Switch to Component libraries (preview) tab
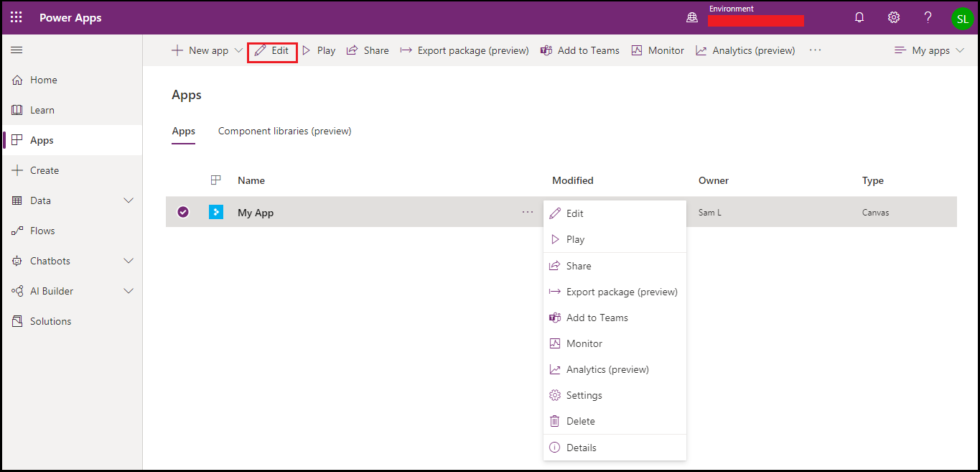 point(285,131)
